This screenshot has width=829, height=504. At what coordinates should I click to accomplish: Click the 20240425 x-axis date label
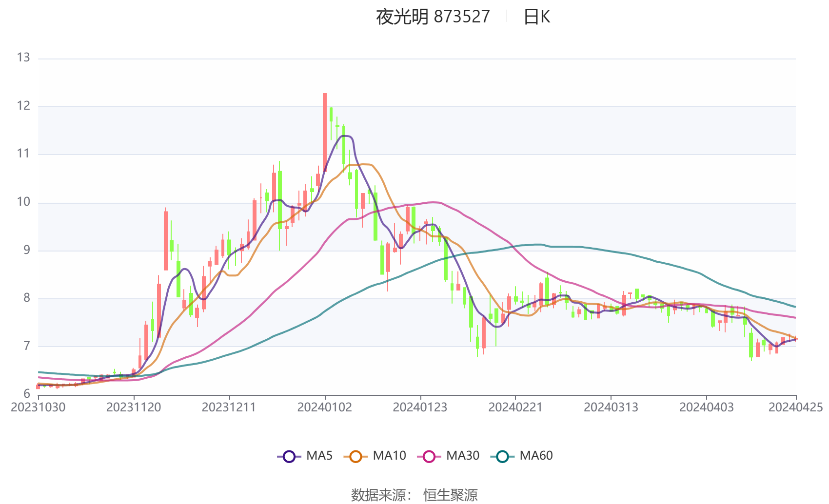pyautogui.click(x=796, y=407)
